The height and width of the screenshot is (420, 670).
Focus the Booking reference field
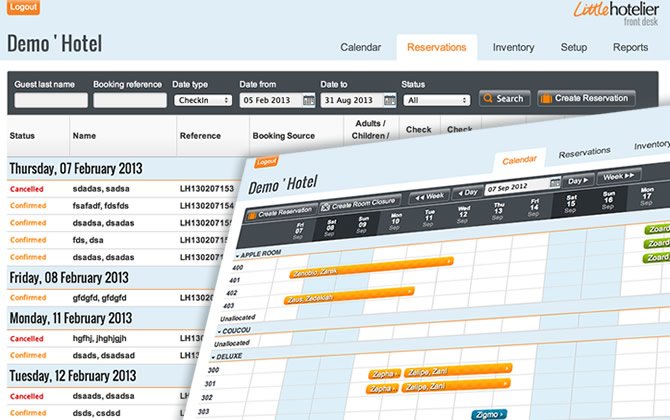pos(130,100)
